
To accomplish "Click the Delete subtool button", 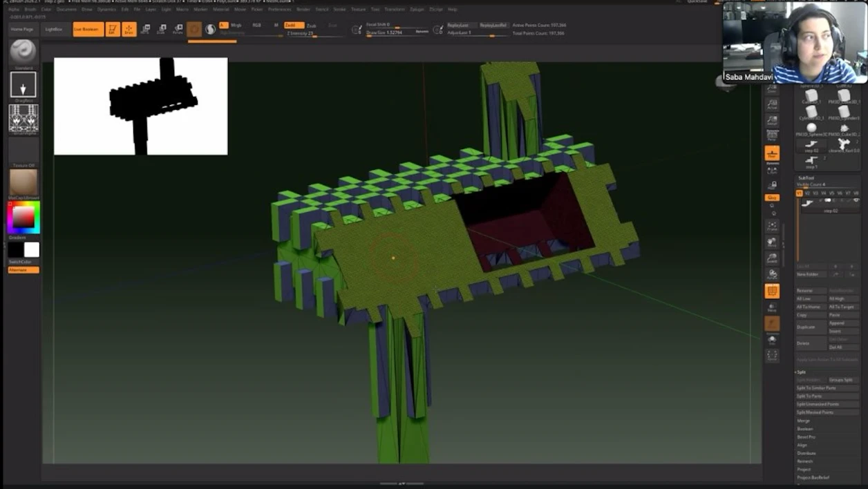I will pyautogui.click(x=811, y=343).
